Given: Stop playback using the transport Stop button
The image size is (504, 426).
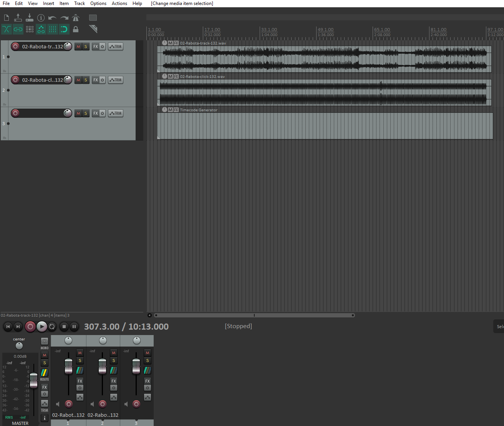Looking at the screenshot, I should click(64, 327).
